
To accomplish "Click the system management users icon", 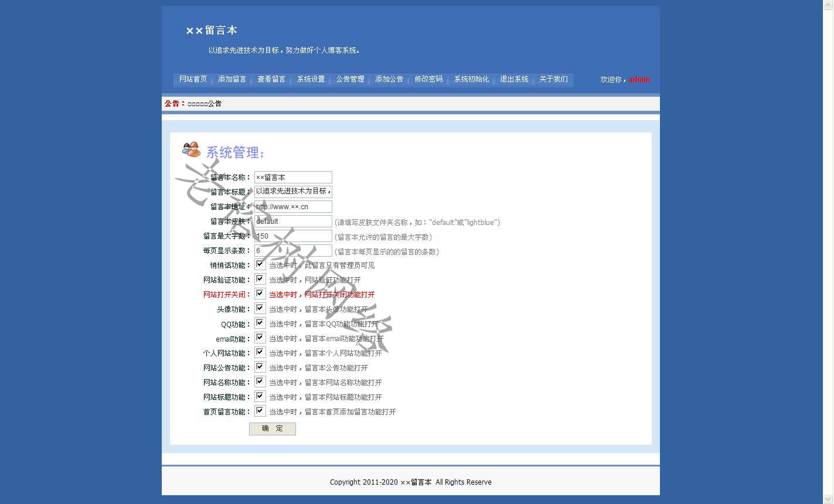I will (x=191, y=149).
